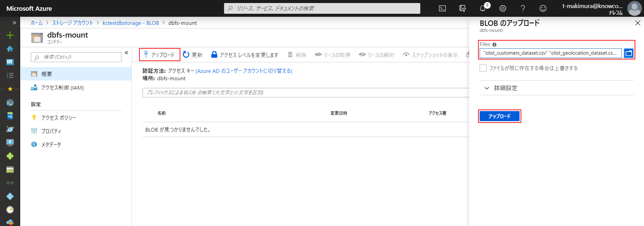Click ホーム breadcrumb link
The image size is (644, 226).
point(37,23)
